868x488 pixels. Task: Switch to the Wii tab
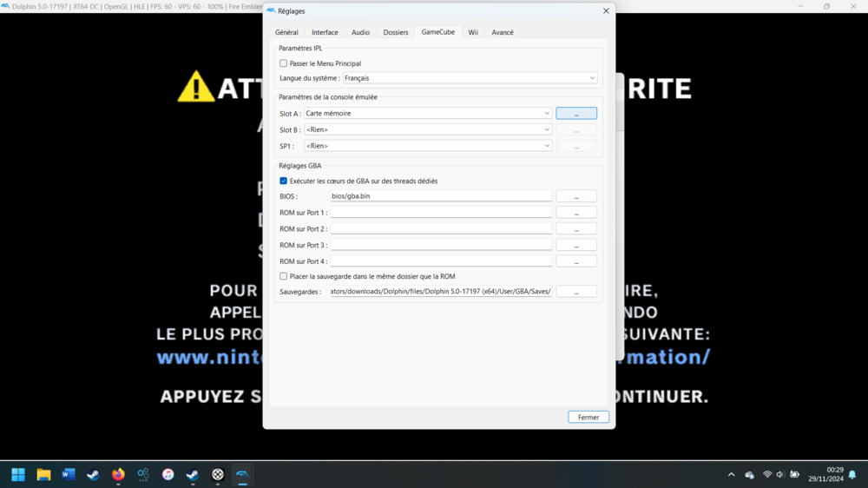[x=473, y=32]
